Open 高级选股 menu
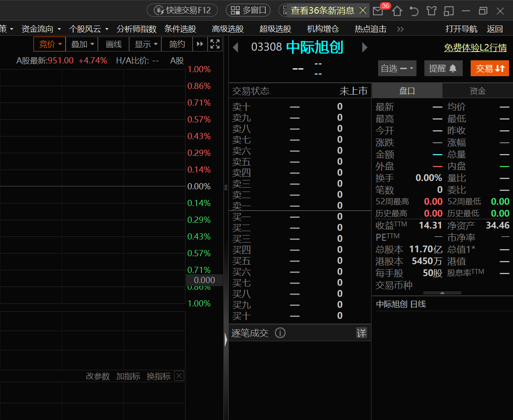Image resolution: width=513 pixels, height=420 pixels. click(x=228, y=29)
